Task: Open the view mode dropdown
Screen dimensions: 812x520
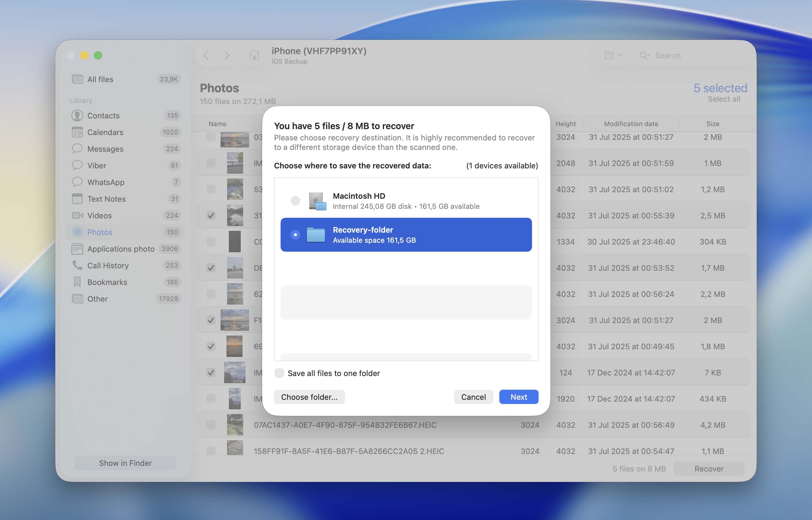Action: pyautogui.click(x=613, y=55)
